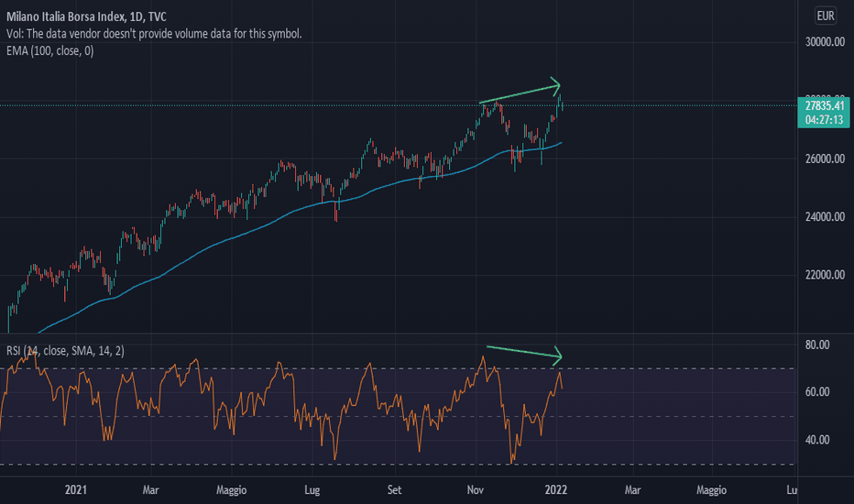Click the 2021 time axis label
Viewport: 854px width, 504px height.
pyautogui.click(x=76, y=490)
